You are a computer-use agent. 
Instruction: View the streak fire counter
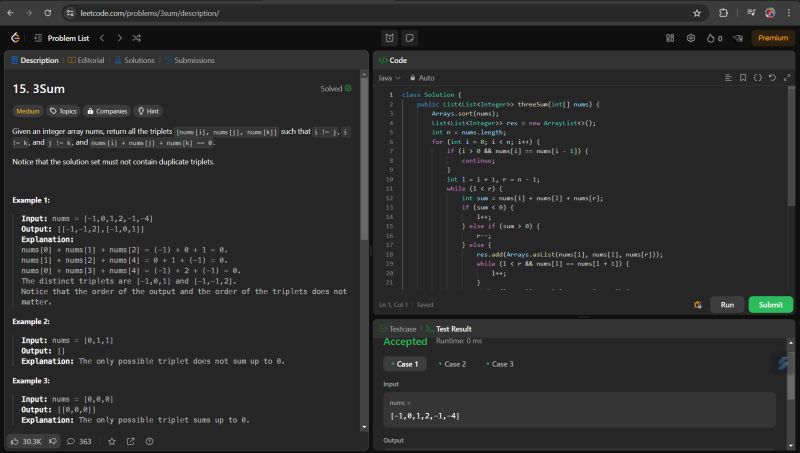(x=714, y=38)
